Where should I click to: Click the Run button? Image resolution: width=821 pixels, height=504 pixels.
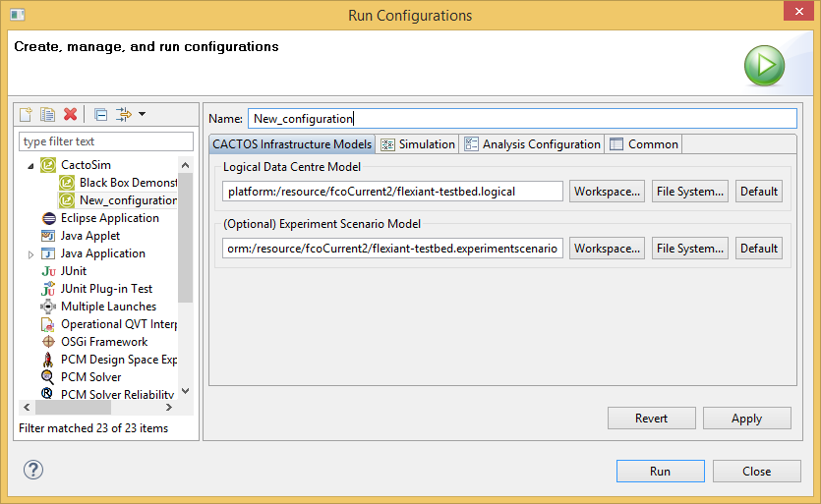pyautogui.click(x=661, y=471)
